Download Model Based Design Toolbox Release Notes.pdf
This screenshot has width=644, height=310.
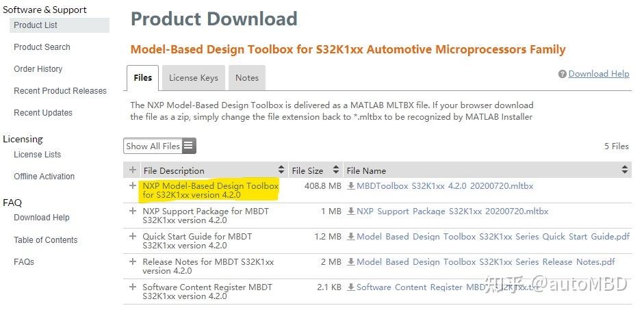pyautogui.click(x=486, y=262)
